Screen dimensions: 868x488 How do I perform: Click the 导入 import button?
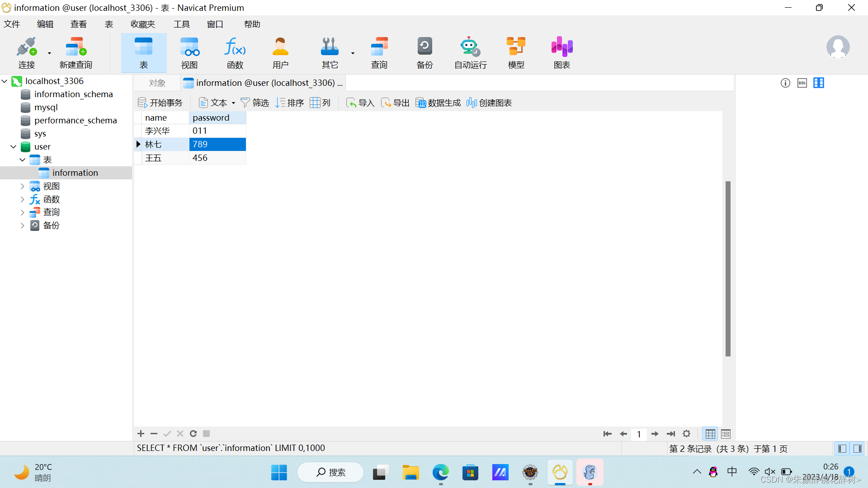(x=360, y=103)
